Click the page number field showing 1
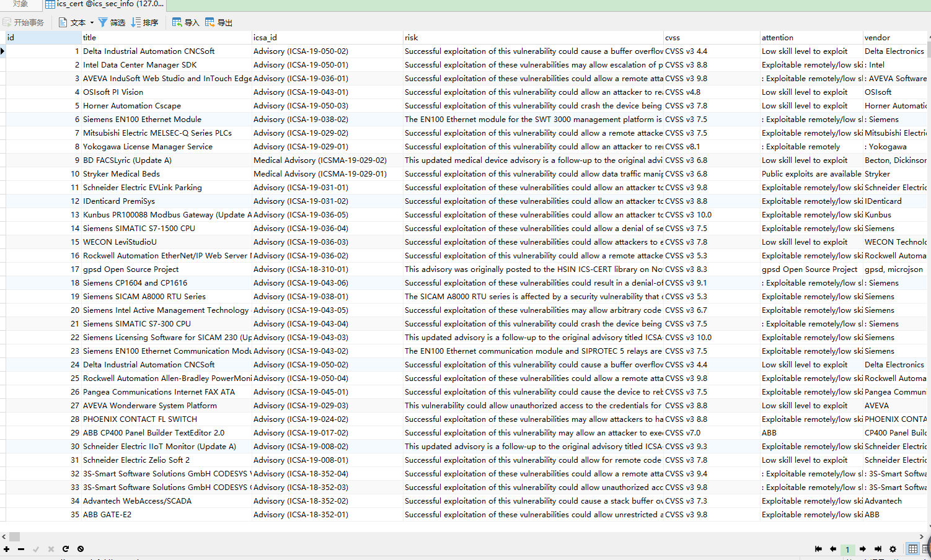 pyautogui.click(x=847, y=549)
